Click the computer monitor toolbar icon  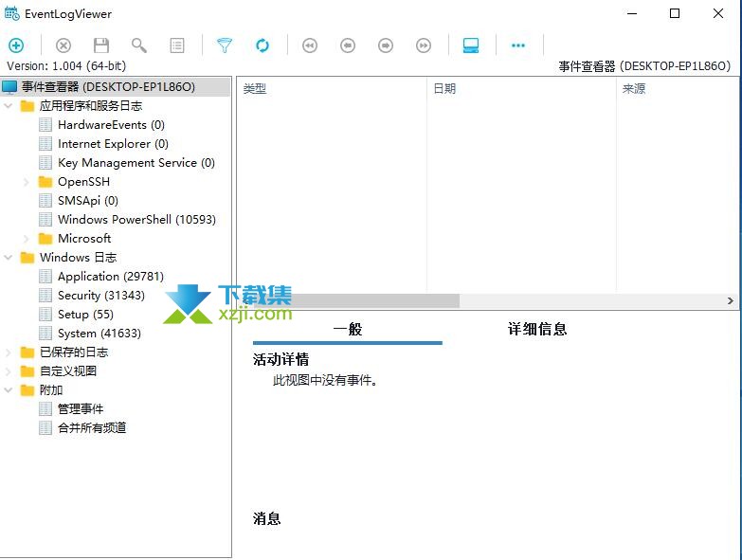tap(471, 45)
